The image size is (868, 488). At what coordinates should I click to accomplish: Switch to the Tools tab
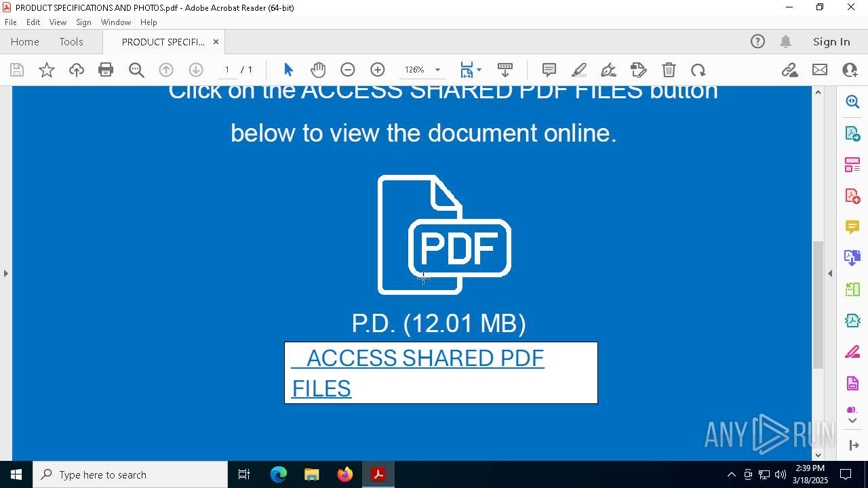71,41
